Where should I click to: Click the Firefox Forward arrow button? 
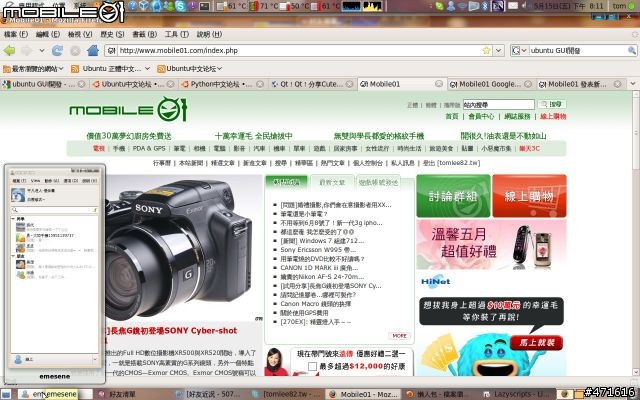click(x=27, y=51)
